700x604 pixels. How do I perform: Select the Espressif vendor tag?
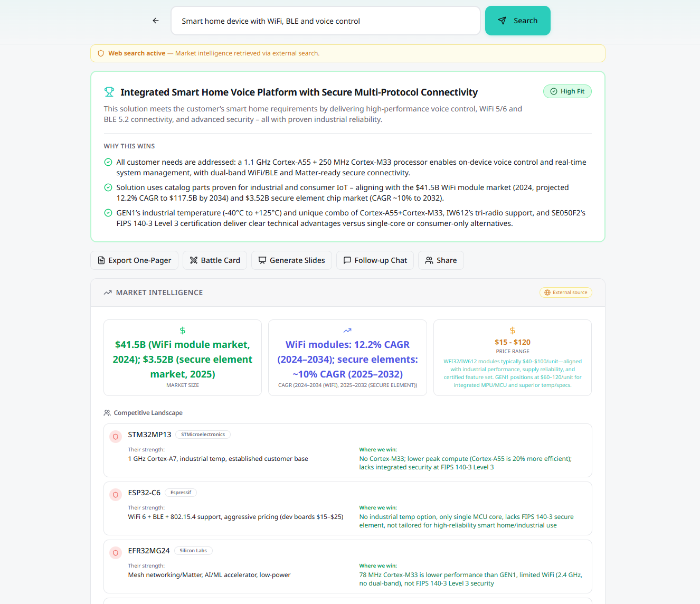coord(181,493)
